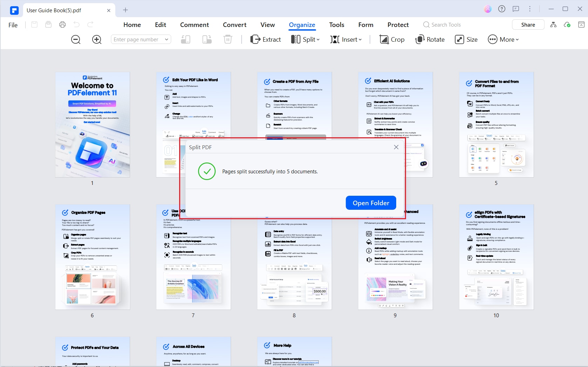Click the delete pages trash icon
Screen dimensions: 588x367
coord(228,40)
